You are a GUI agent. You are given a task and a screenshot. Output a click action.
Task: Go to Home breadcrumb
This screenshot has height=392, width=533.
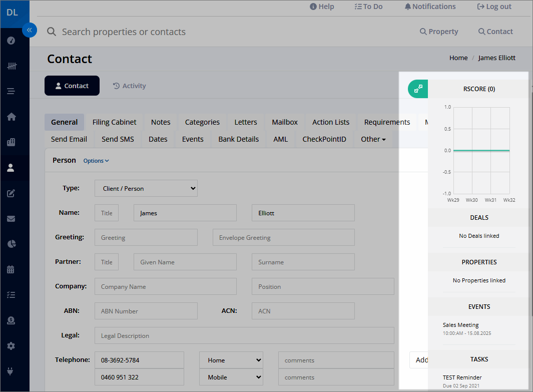pyautogui.click(x=458, y=58)
